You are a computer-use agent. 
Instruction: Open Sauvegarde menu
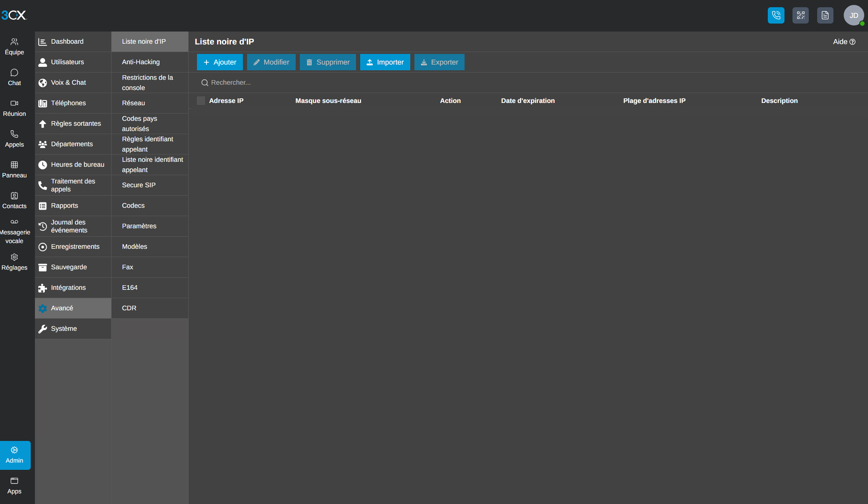73,267
